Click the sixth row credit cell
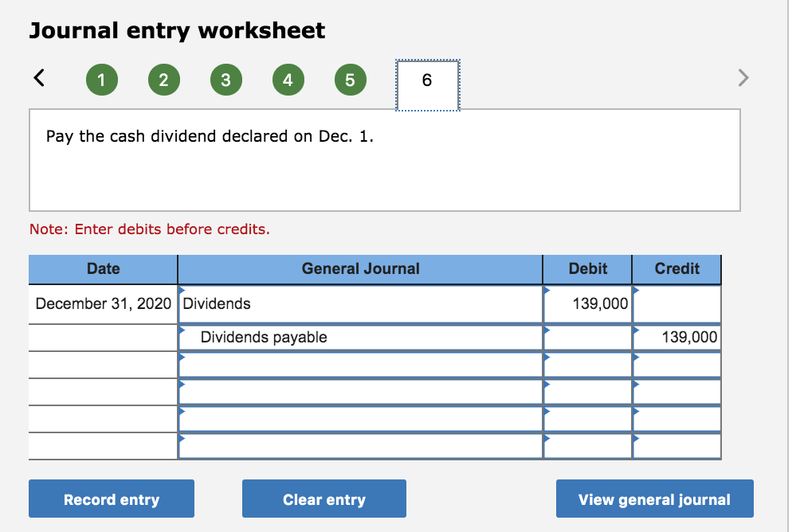 click(x=677, y=446)
